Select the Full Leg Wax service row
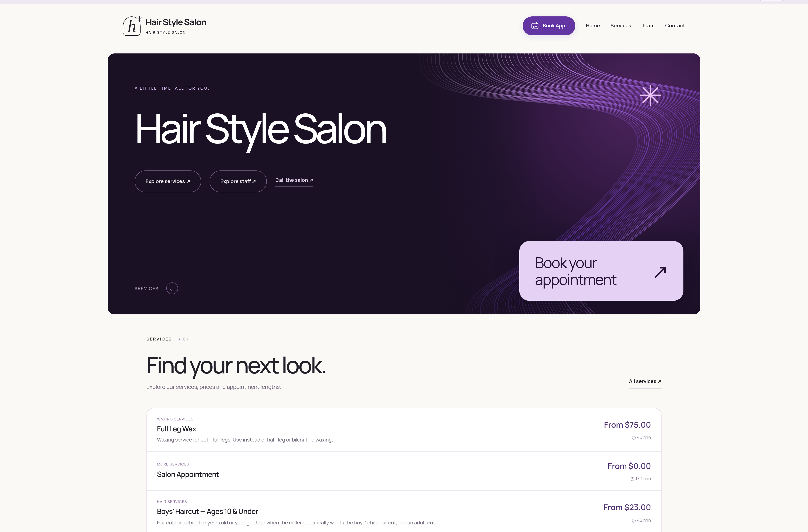808x532 pixels. [x=404, y=430]
